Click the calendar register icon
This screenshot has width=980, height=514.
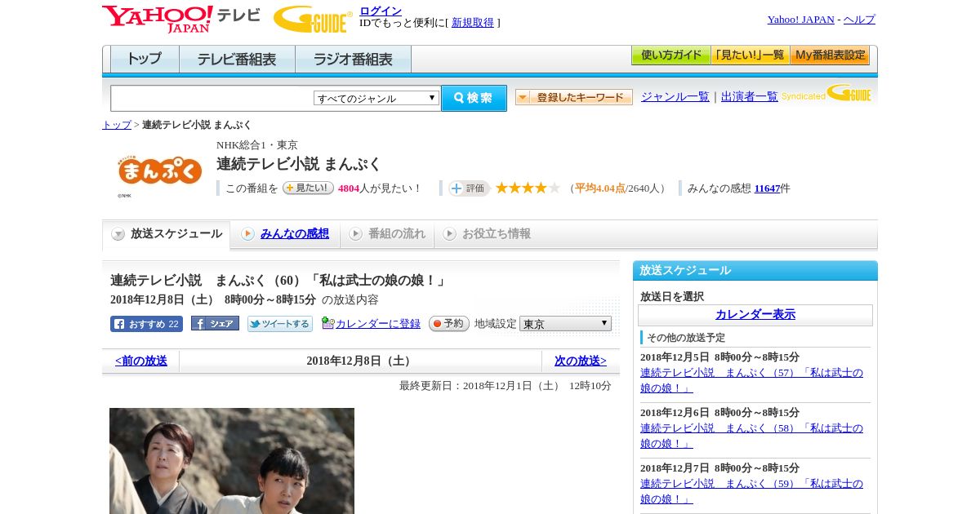click(328, 323)
